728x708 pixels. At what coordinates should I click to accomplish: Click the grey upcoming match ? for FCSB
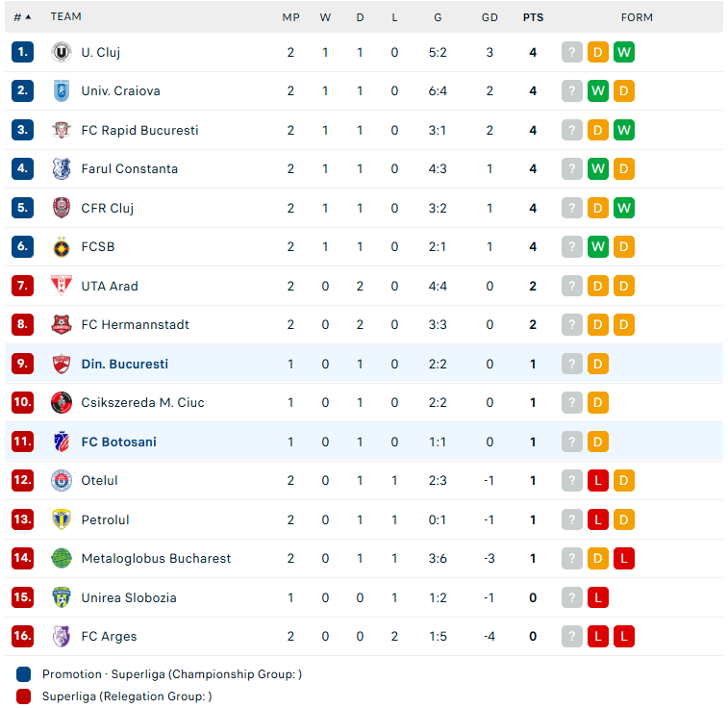click(x=571, y=247)
